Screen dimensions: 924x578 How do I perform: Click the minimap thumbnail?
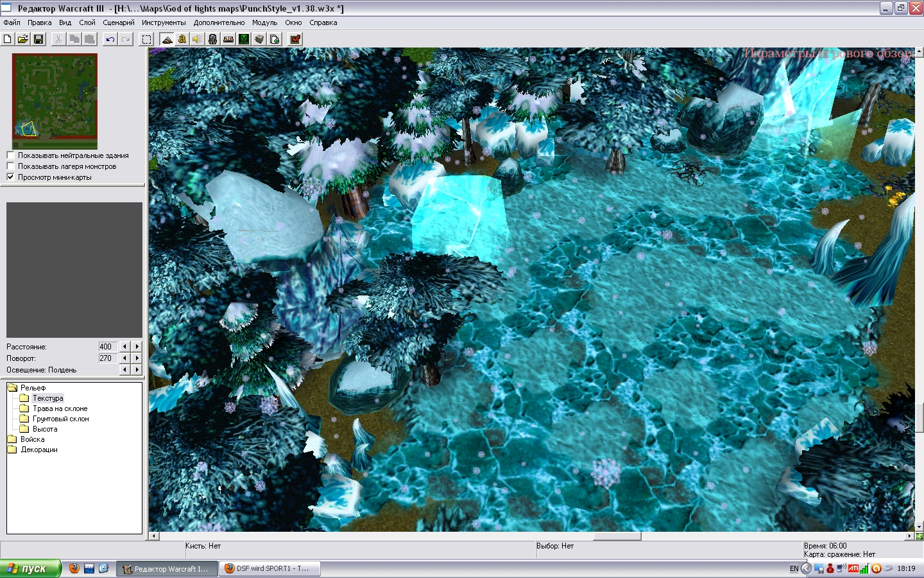(x=55, y=101)
